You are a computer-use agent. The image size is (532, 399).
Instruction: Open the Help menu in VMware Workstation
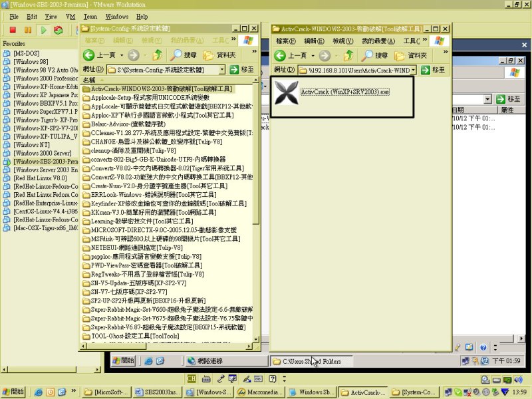click(x=142, y=16)
